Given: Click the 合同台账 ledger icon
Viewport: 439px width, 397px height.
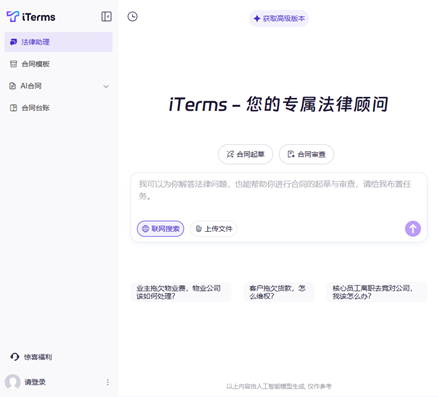Looking at the screenshot, I should coord(13,108).
